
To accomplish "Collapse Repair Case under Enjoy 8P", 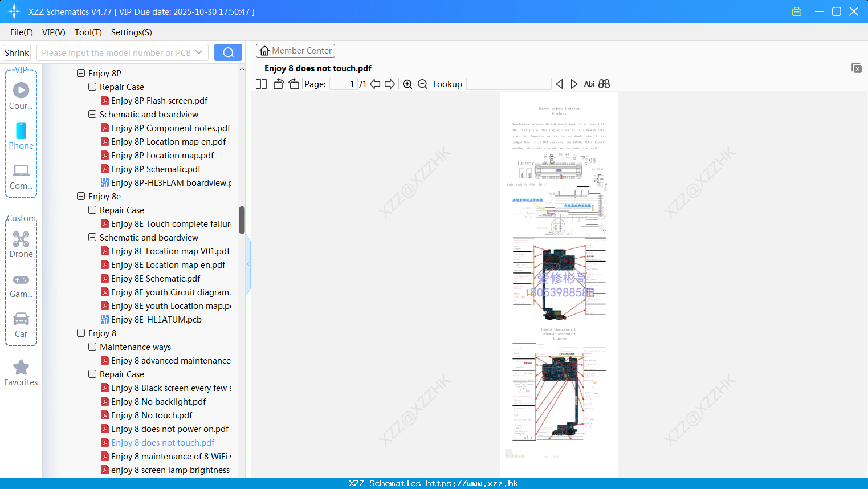I will [92, 87].
